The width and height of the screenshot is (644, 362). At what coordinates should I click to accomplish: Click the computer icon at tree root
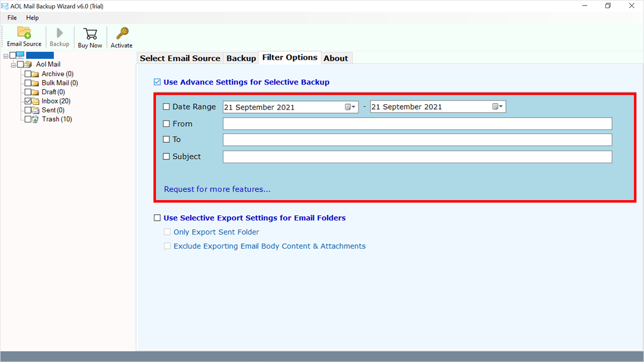pyautogui.click(x=20, y=55)
